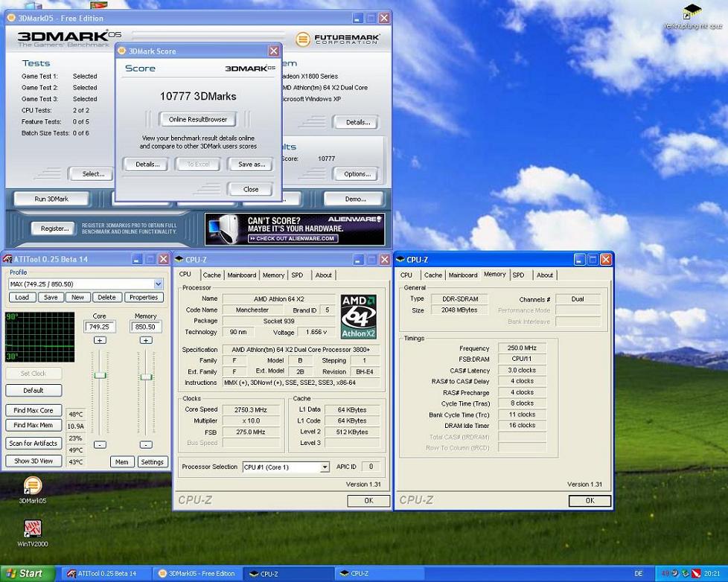This screenshot has height=582, width=728.
Task: Open the MAX profile dropdown in ATITool
Action: (159, 284)
